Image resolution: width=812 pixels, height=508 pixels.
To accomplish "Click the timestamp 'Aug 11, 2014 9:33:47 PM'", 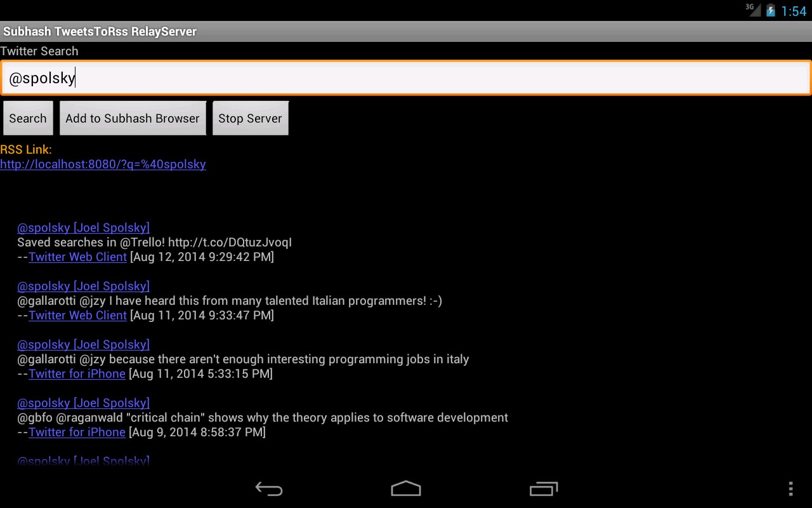I will click(x=202, y=315).
